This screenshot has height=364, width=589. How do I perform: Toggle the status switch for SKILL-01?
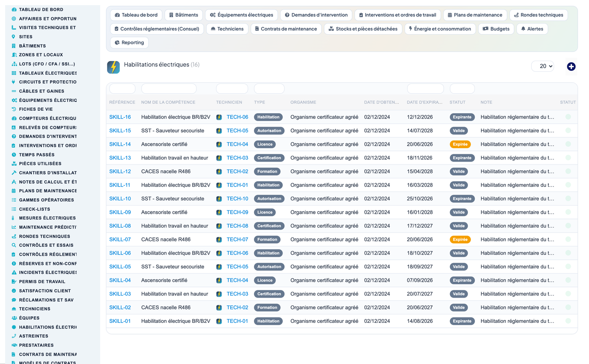click(x=568, y=321)
